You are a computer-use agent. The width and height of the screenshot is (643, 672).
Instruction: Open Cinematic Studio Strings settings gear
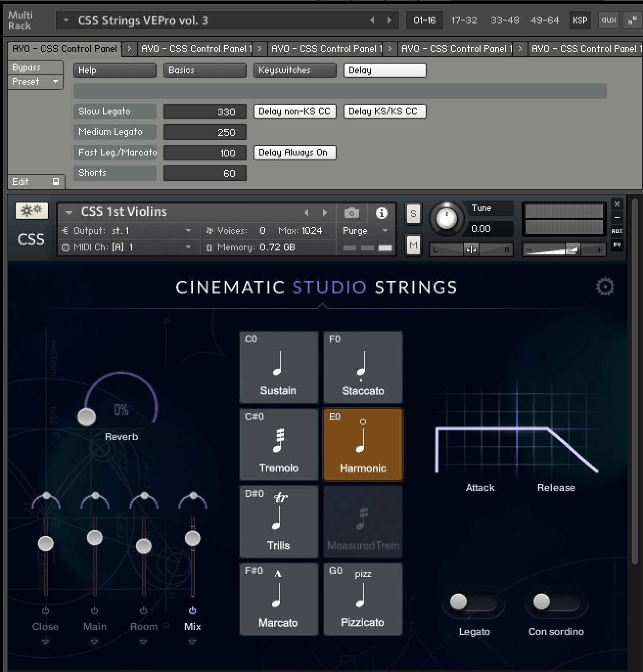click(605, 287)
